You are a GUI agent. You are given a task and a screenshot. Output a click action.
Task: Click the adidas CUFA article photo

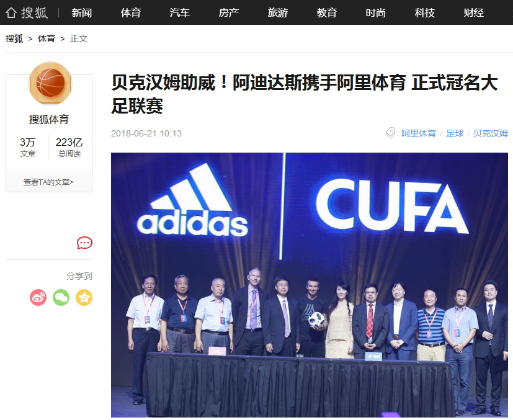[309, 285]
